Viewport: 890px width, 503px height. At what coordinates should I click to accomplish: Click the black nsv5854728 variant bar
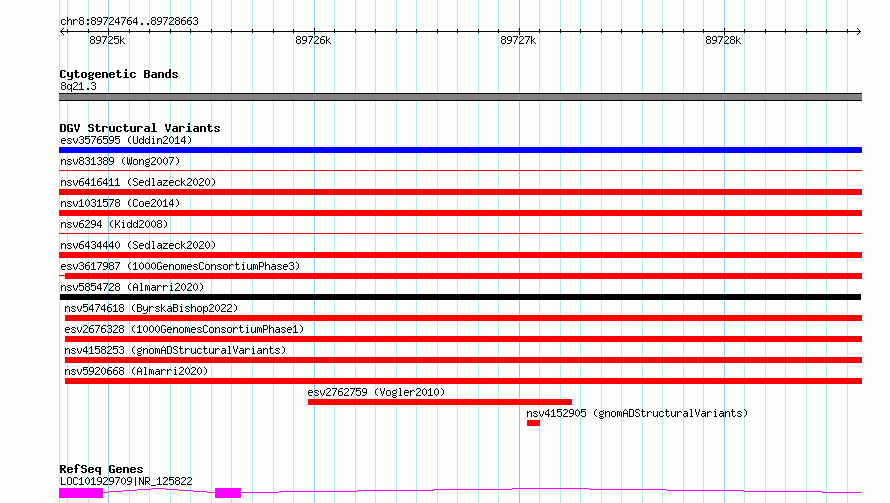pos(460,297)
